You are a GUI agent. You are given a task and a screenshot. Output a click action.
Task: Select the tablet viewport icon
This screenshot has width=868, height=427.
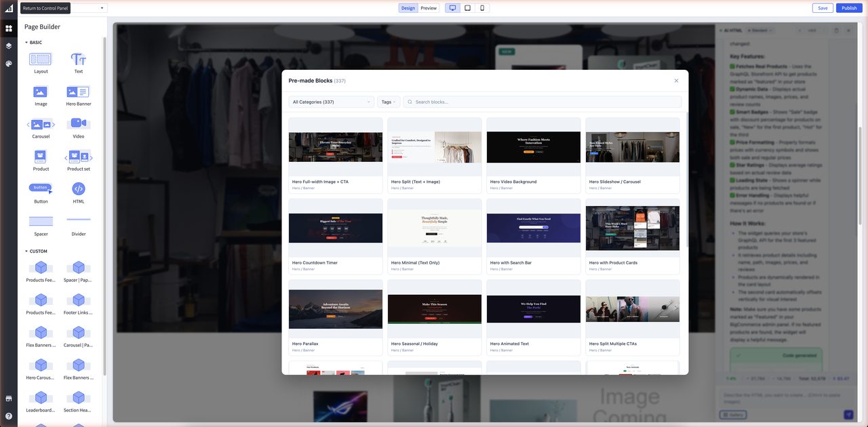[467, 8]
